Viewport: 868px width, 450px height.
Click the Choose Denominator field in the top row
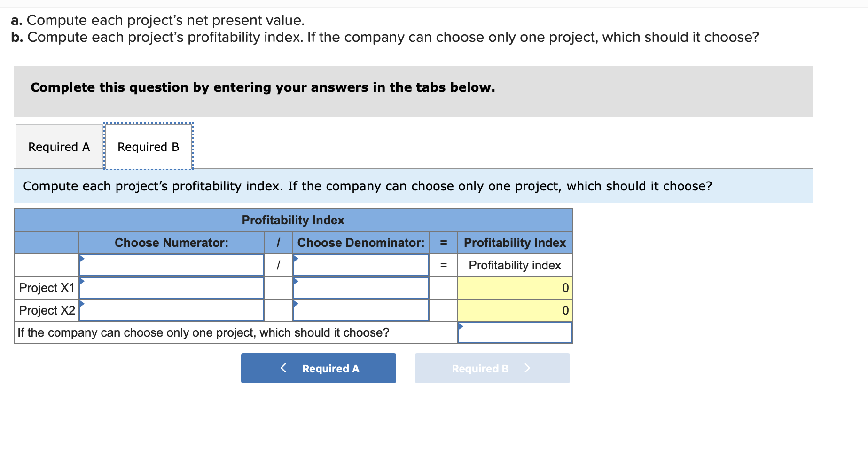(x=361, y=265)
